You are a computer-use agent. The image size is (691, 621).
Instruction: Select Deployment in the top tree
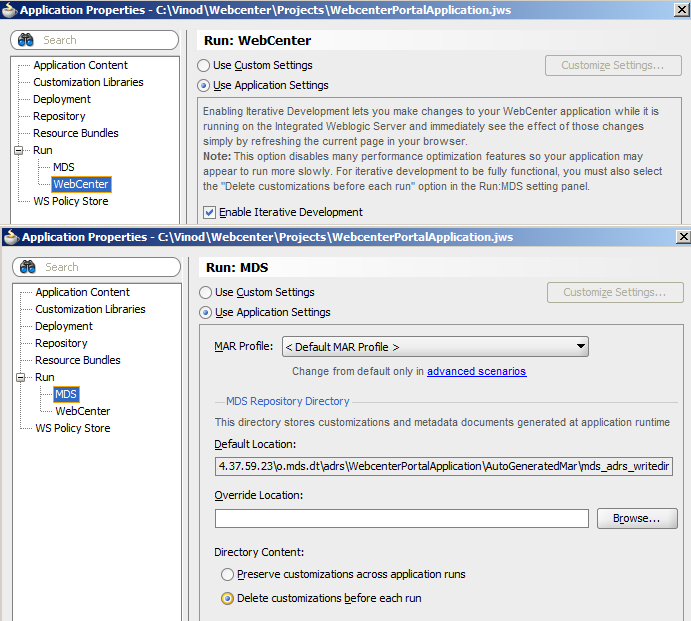pos(62,99)
